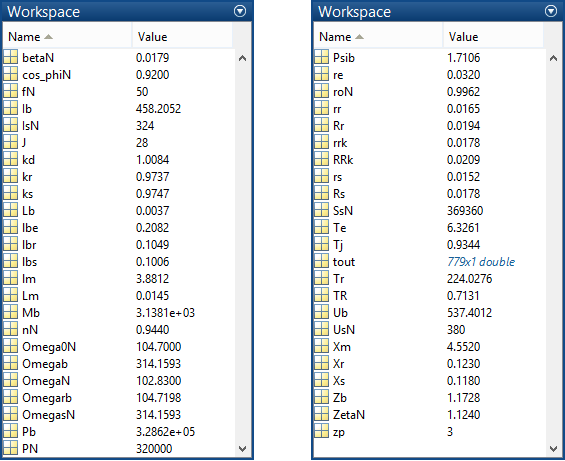
Task: Select the PN variable icon
Action: coord(10,448)
